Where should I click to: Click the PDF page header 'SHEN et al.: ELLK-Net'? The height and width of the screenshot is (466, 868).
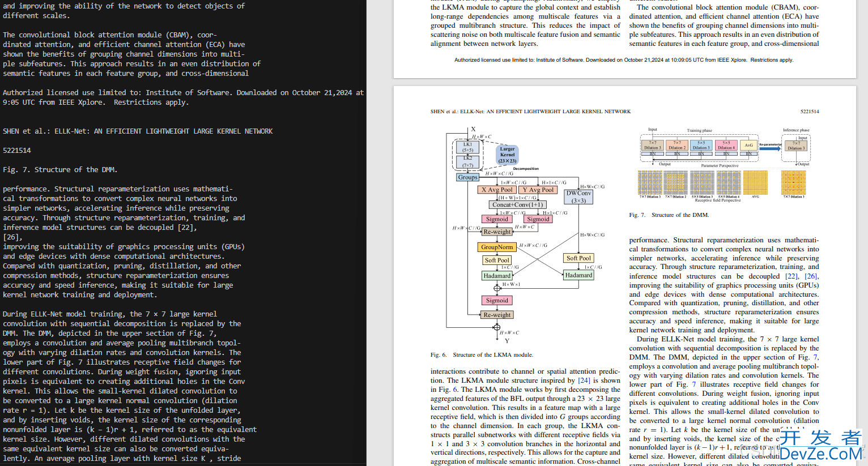tap(530, 112)
